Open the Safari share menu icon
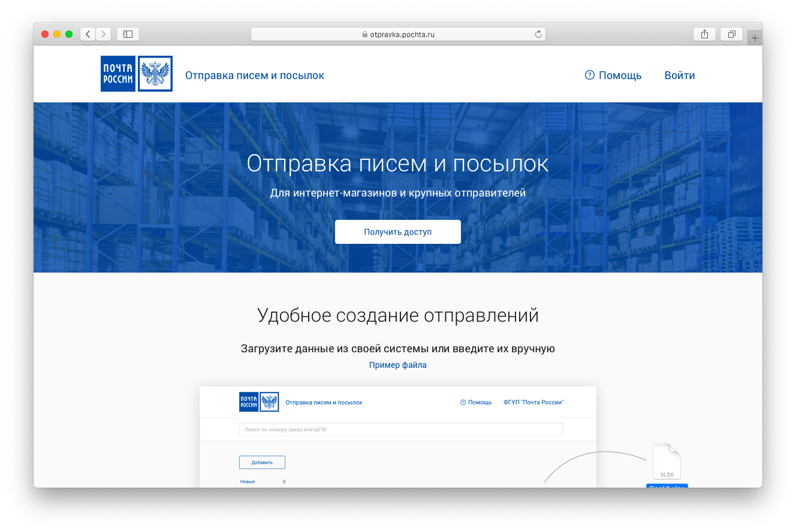This screenshot has width=796, height=532. point(704,34)
